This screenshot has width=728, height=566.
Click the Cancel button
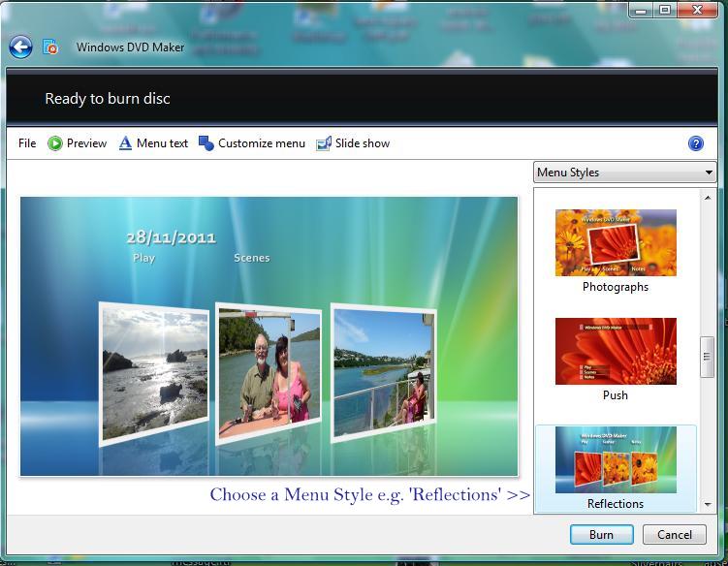pyautogui.click(x=675, y=535)
